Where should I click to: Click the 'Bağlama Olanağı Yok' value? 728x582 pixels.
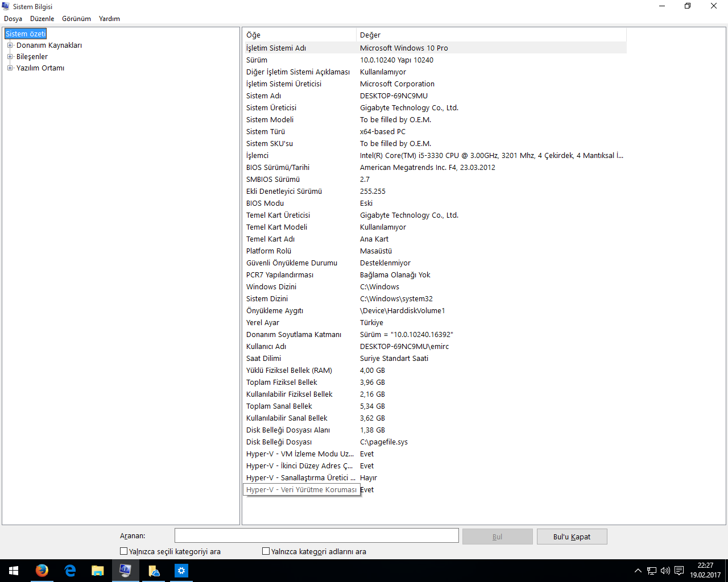[395, 275]
